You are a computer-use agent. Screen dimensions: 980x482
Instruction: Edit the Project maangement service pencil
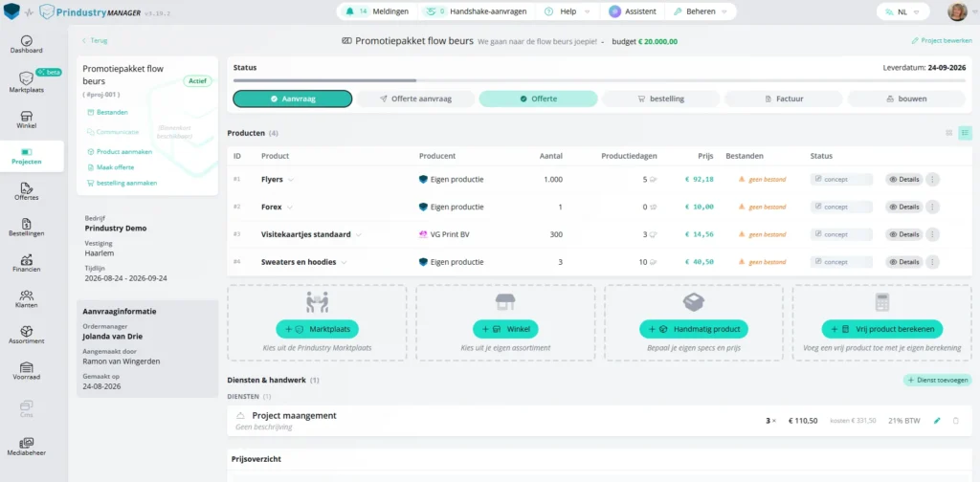coord(937,421)
